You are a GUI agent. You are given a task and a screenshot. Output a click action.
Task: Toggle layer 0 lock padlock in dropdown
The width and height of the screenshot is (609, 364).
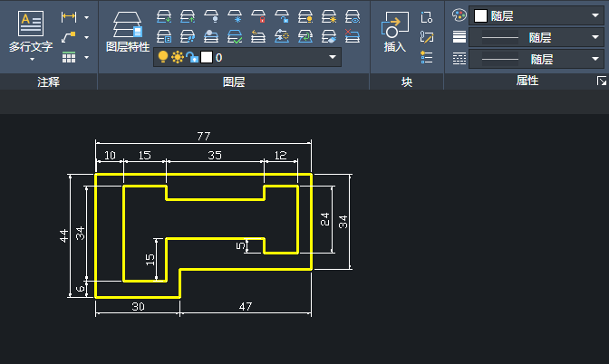tap(192, 57)
